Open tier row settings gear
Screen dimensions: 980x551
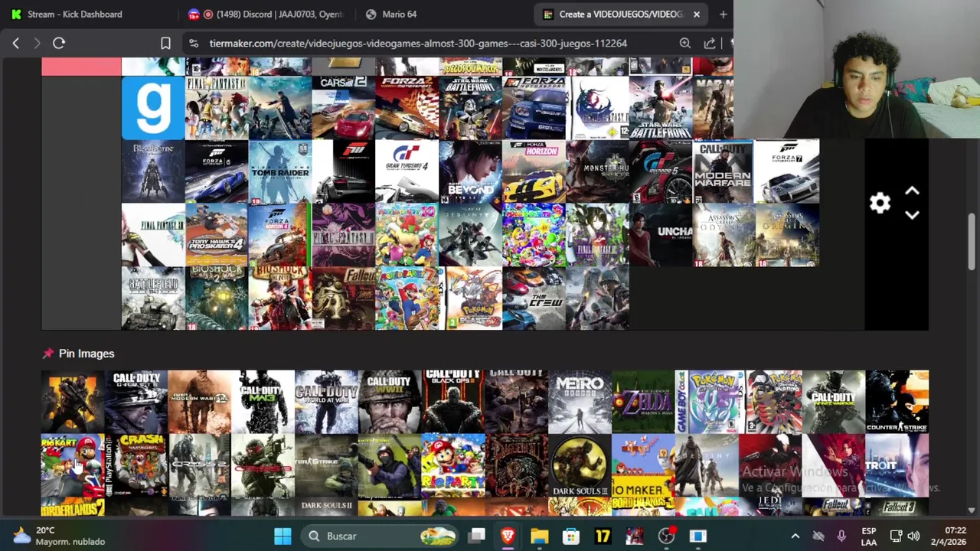tap(880, 203)
